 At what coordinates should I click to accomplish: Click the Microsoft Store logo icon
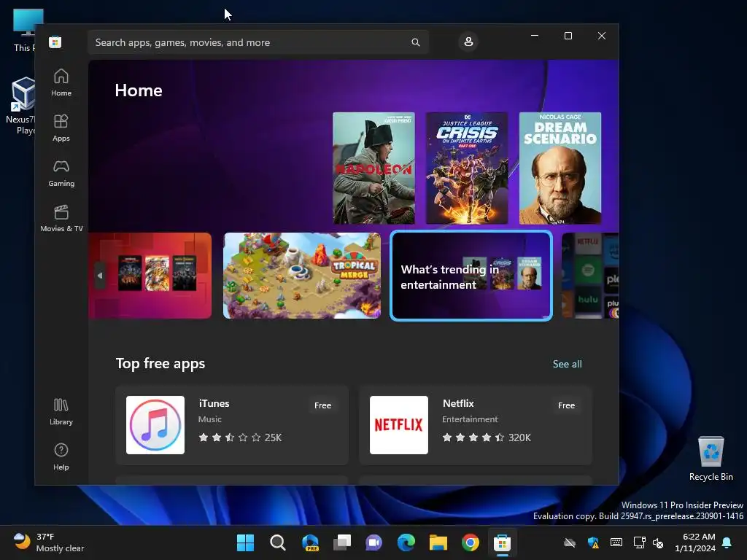pos(55,42)
